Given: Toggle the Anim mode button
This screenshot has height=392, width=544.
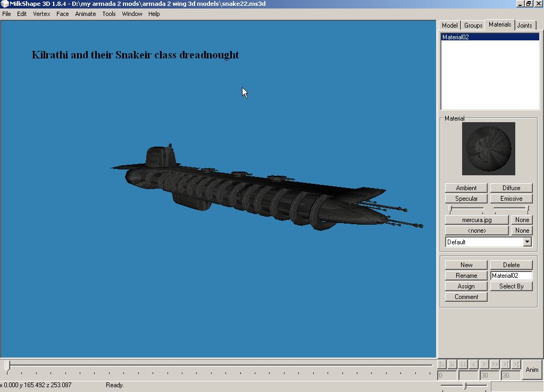Looking at the screenshot, I should click(532, 369).
